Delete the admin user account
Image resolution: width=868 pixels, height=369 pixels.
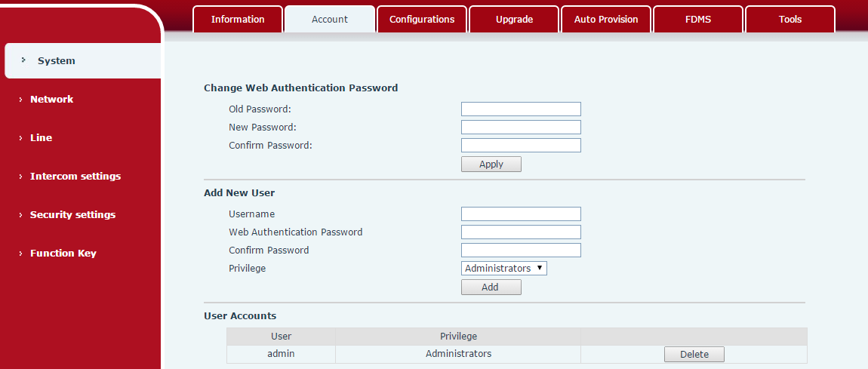tap(694, 355)
